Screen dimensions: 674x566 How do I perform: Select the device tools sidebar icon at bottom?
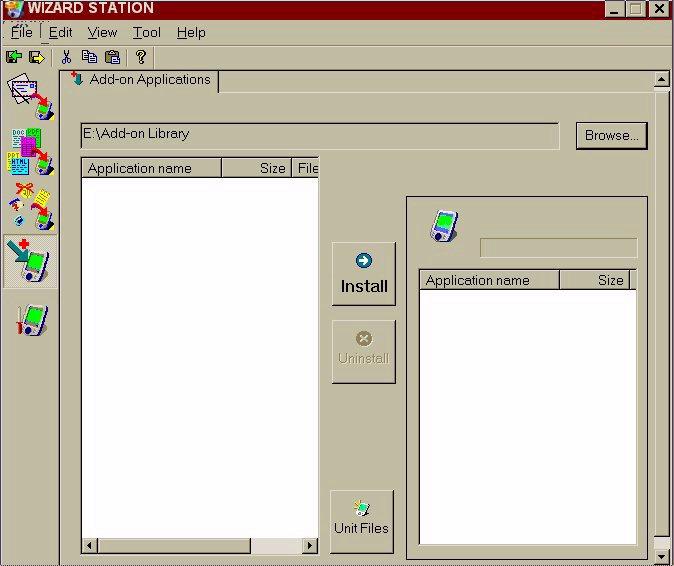pyautogui.click(x=30, y=320)
